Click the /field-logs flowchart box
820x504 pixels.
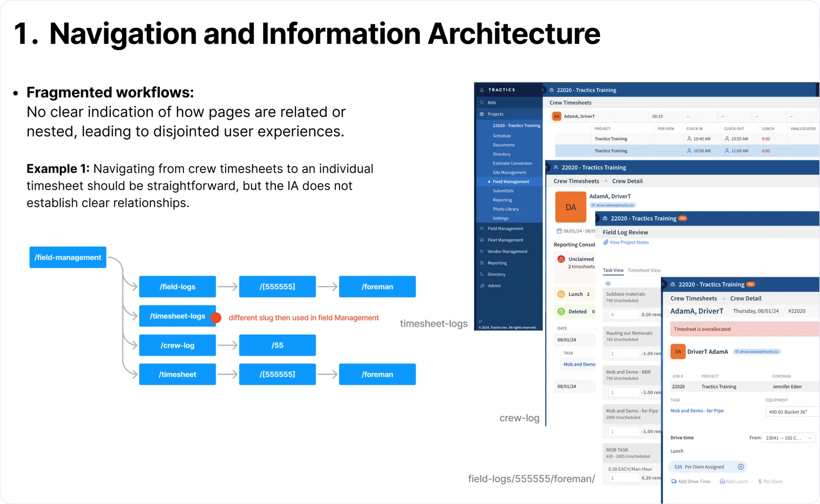[178, 287]
